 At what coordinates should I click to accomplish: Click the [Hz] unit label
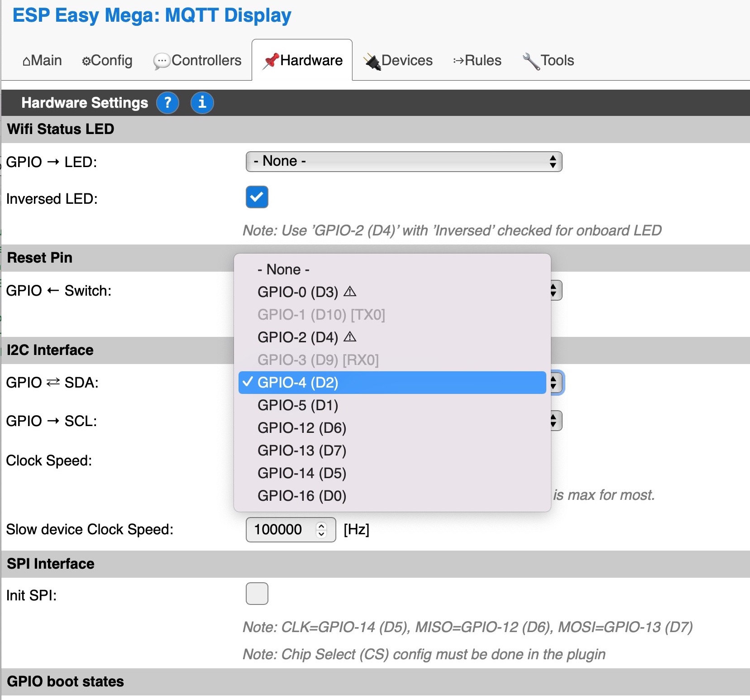(357, 529)
